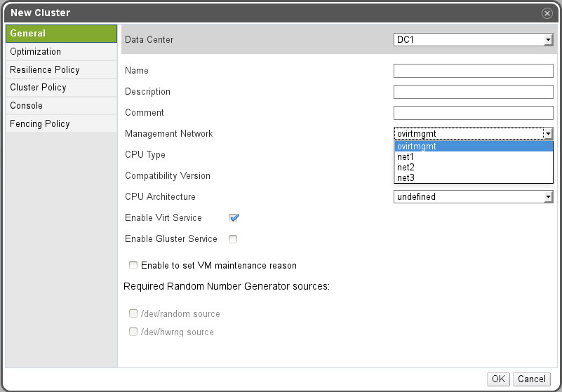
Task: Go to the Cluster Policy tab
Action: (x=38, y=88)
